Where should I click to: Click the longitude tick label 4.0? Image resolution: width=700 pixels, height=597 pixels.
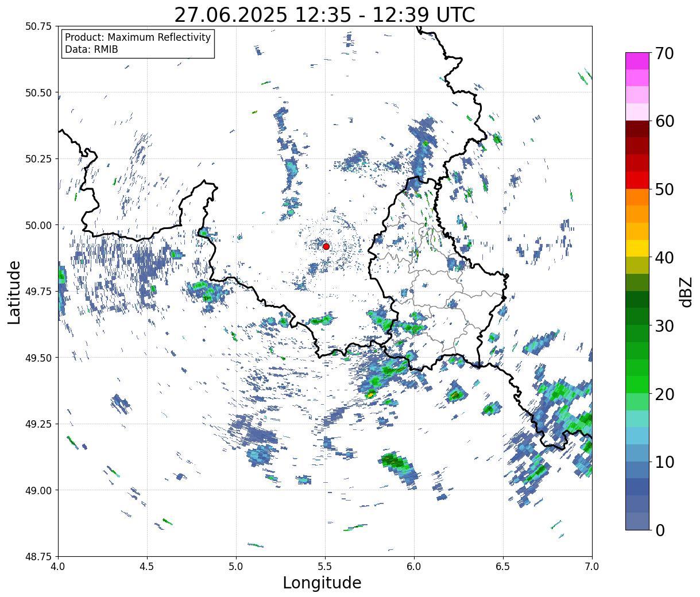[x=58, y=566]
